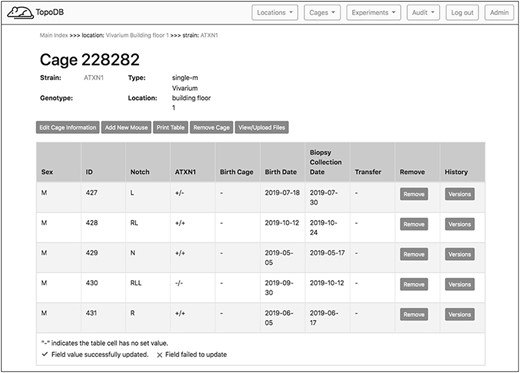Viewport: 520px width, 373px height.
Task: Click notch value RL for mouse 428
Action: 134,223
